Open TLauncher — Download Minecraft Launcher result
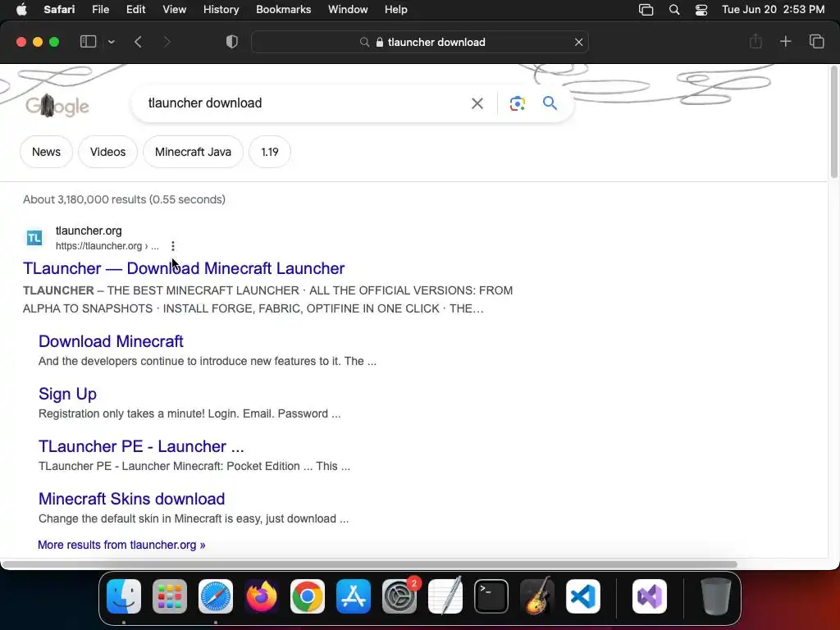Screen dimensions: 840x630 click(x=184, y=268)
